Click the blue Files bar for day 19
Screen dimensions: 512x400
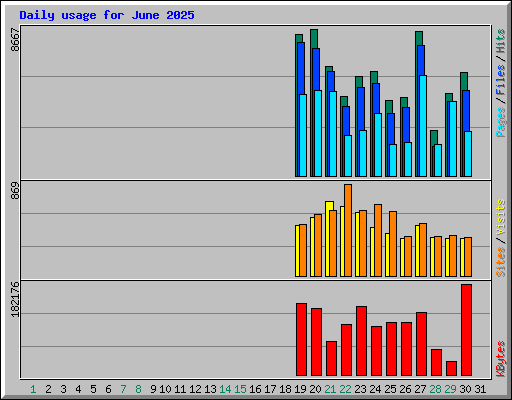[301, 68]
